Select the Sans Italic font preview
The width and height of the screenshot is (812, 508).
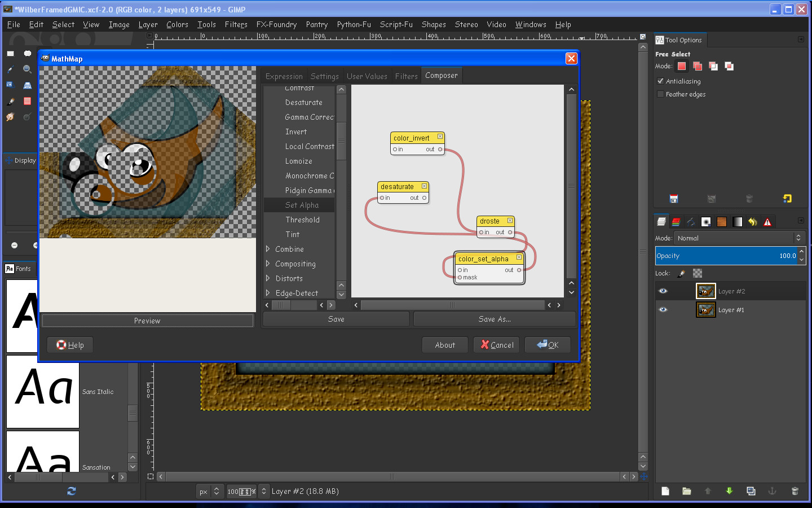[43, 391]
